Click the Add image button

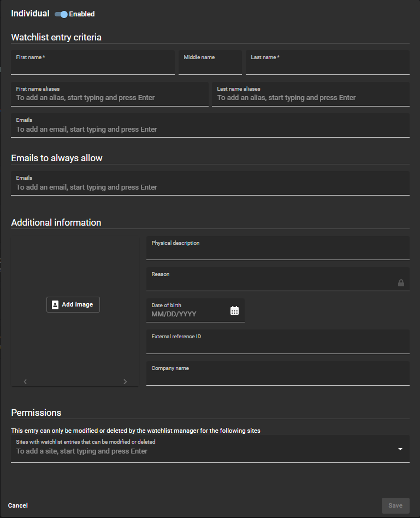click(x=73, y=304)
